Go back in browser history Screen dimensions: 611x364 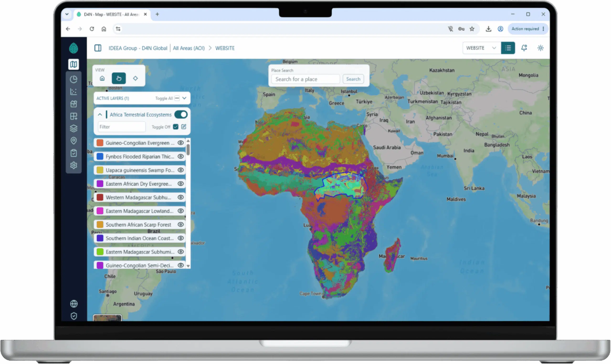68,29
